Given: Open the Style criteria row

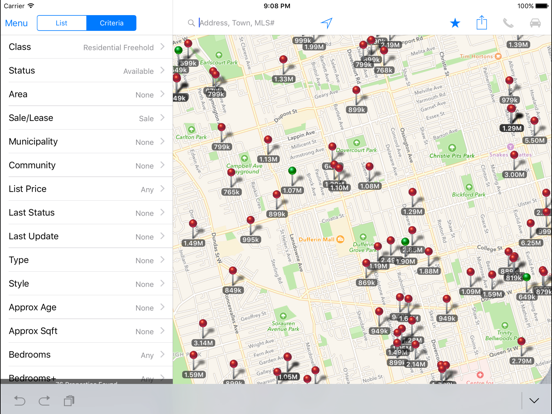Looking at the screenshot, I should 87,283.
